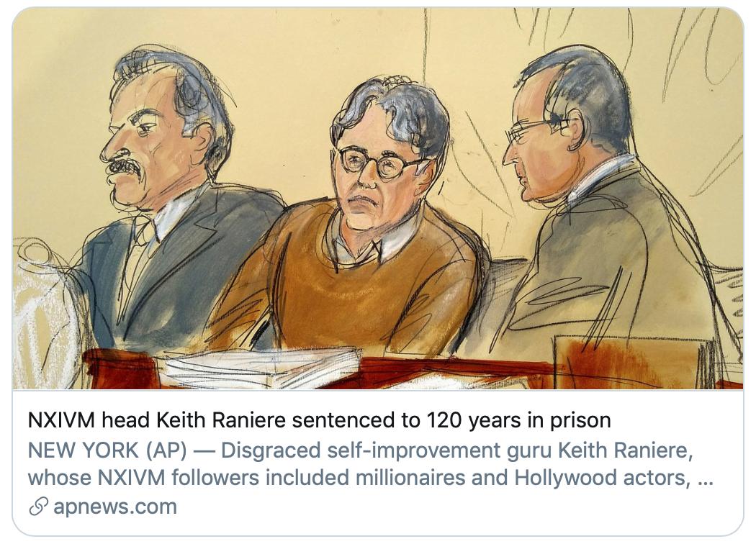Open the courtroom sketch preview image
The width and height of the screenshot is (756, 544).
[377, 199]
